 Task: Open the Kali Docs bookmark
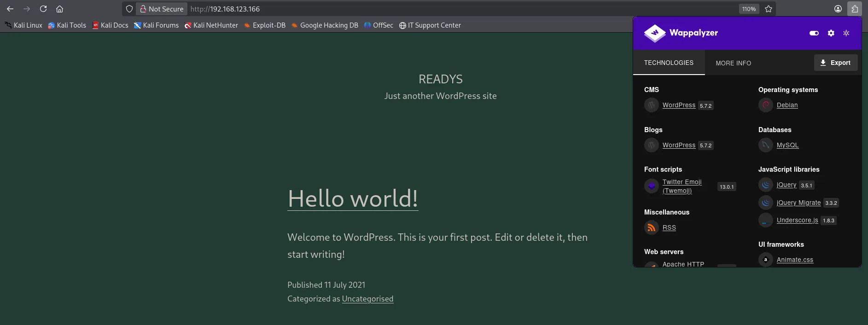click(111, 25)
